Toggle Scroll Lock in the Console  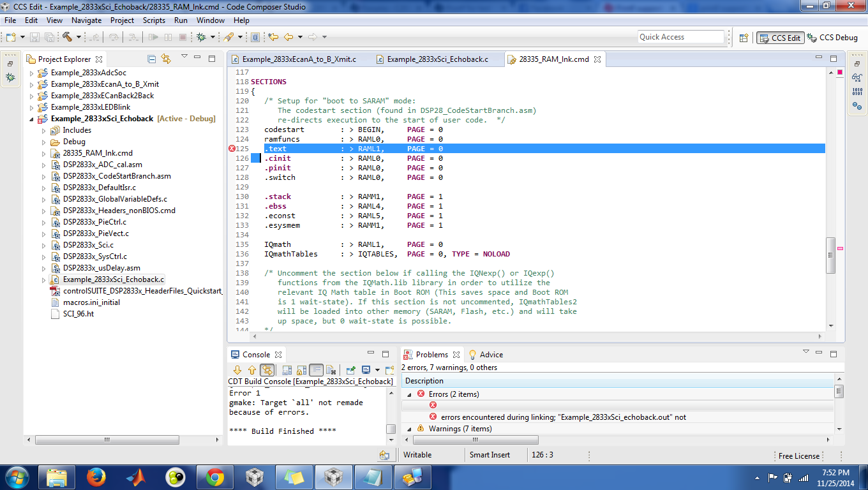[x=301, y=370]
